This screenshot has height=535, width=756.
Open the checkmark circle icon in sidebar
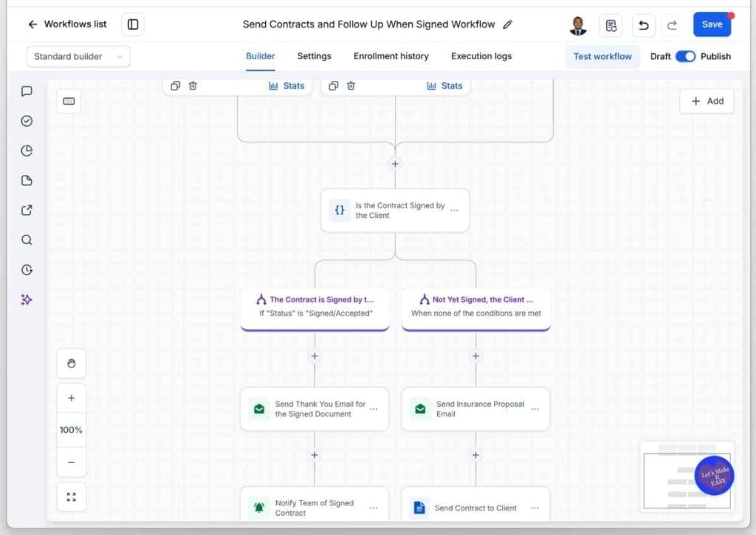27,121
